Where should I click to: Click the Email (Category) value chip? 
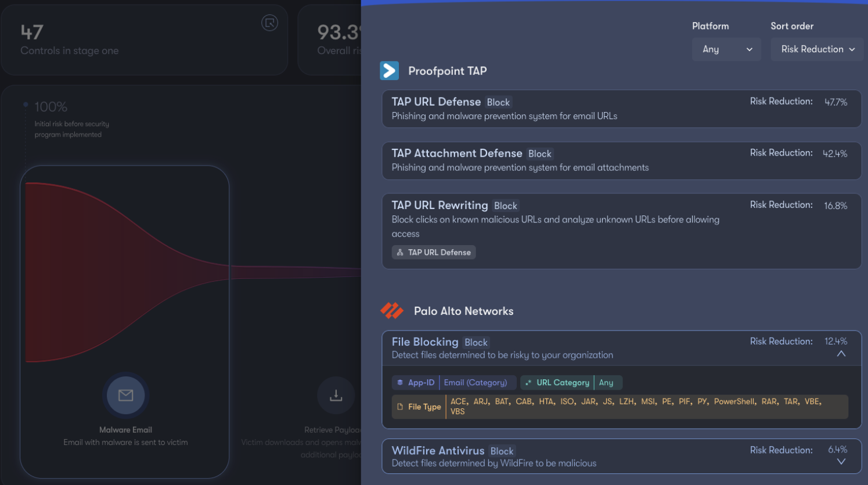click(x=476, y=382)
